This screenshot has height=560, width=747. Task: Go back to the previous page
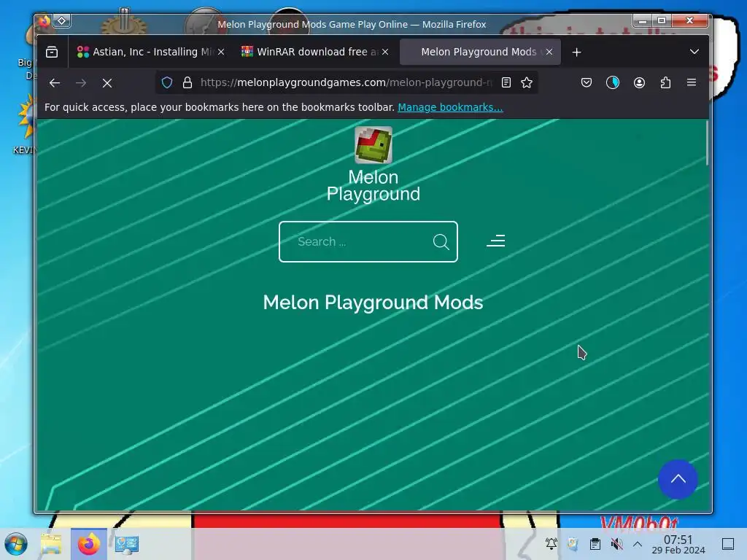54,83
